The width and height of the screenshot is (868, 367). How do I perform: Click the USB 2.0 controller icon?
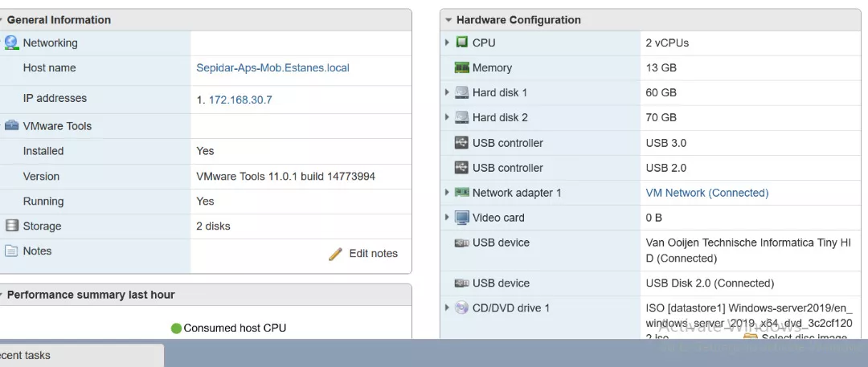pyautogui.click(x=461, y=168)
